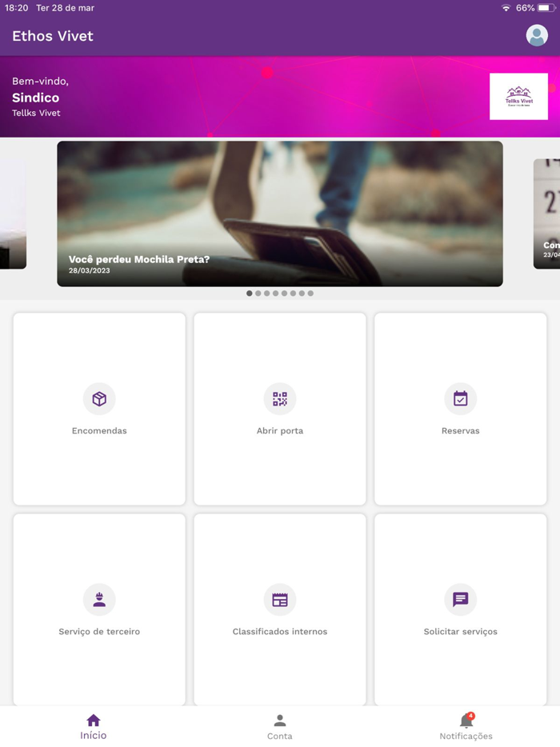
Task: Tap the 18:20 clock in status bar
Action: point(16,8)
